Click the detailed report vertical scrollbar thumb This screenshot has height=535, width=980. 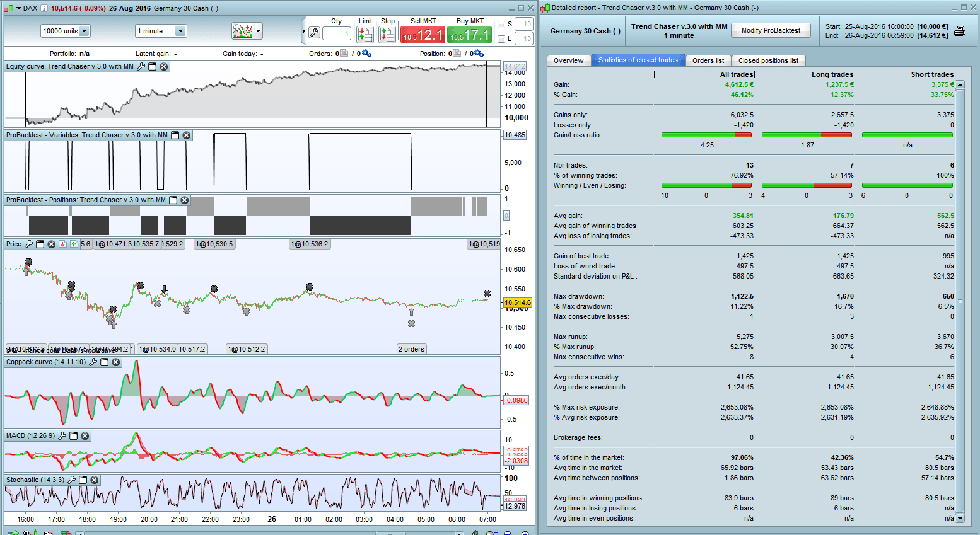click(960, 301)
